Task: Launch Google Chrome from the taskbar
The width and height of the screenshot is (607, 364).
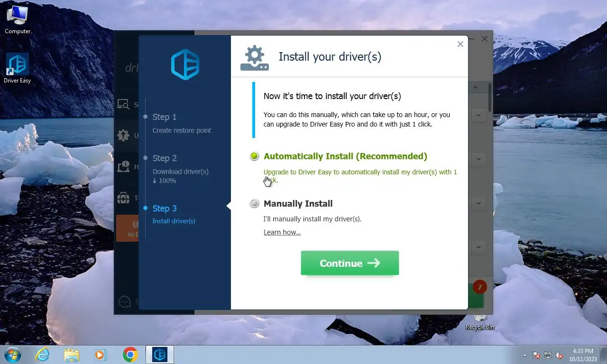Action: 130,355
